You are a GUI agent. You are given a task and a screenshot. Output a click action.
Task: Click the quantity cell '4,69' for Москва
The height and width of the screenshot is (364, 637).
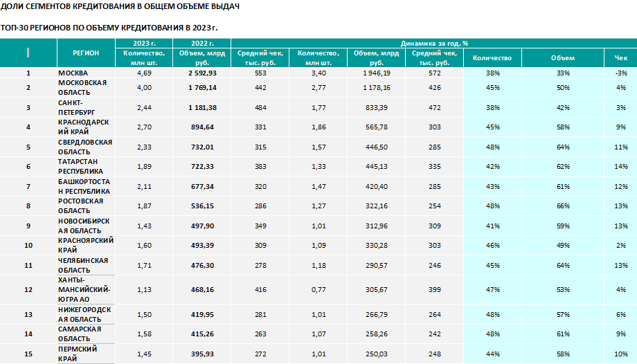144,73
